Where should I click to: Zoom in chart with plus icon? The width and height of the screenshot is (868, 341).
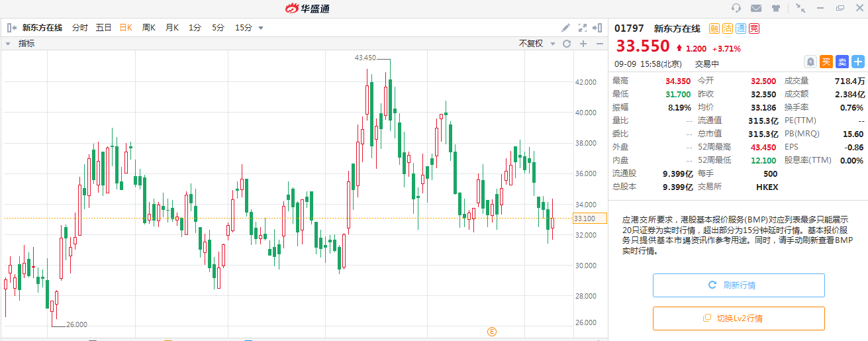pyautogui.click(x=583, y=44)
